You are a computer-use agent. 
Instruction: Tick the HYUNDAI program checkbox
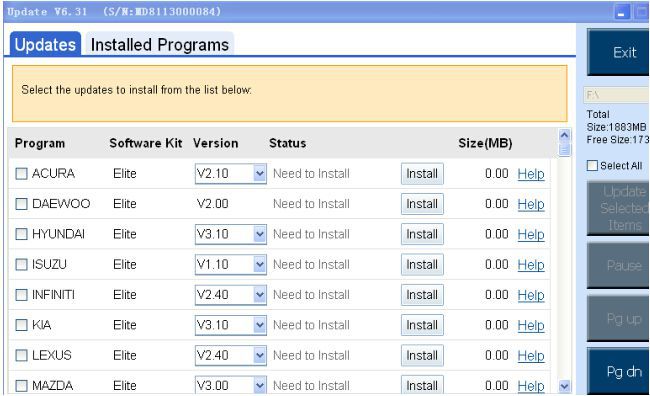click(x=21, y=234)
